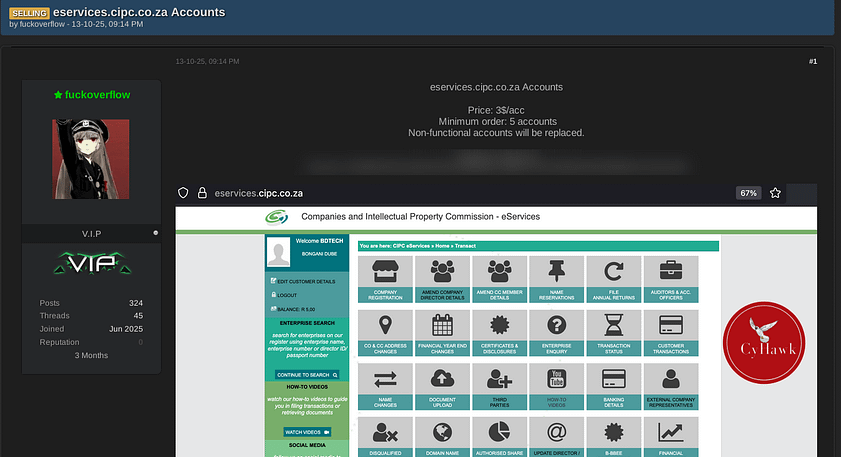Click the site padlock icon
Screen dimensions: 841x457
pos(202,193)
